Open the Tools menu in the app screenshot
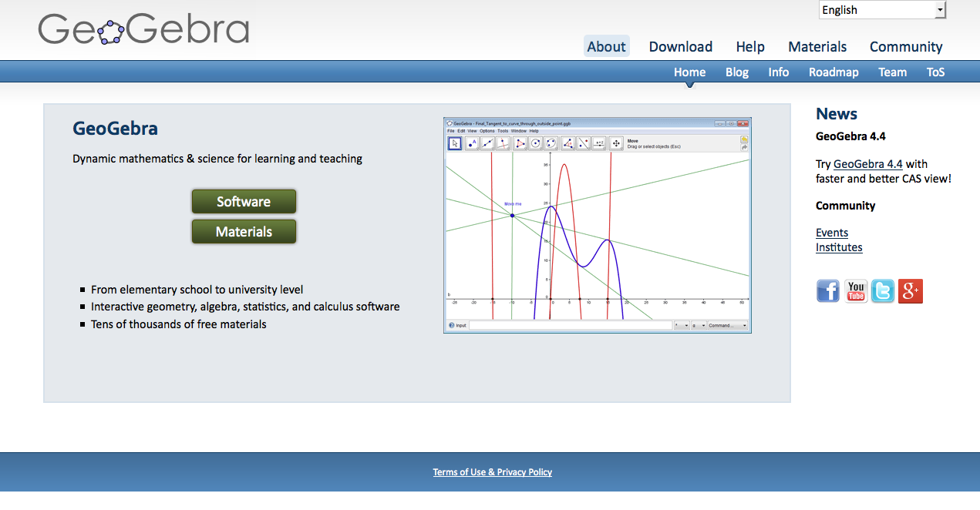This screenshot has height=510, width=980. (x=503, y=131)
